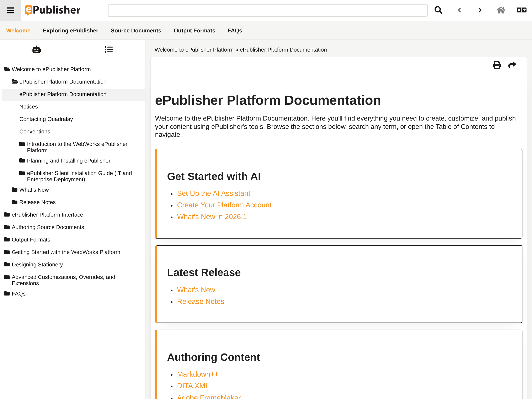This screenshot has width=532, height=399.
Task: Select the Output Formats tab
Action: pos(194,31)
